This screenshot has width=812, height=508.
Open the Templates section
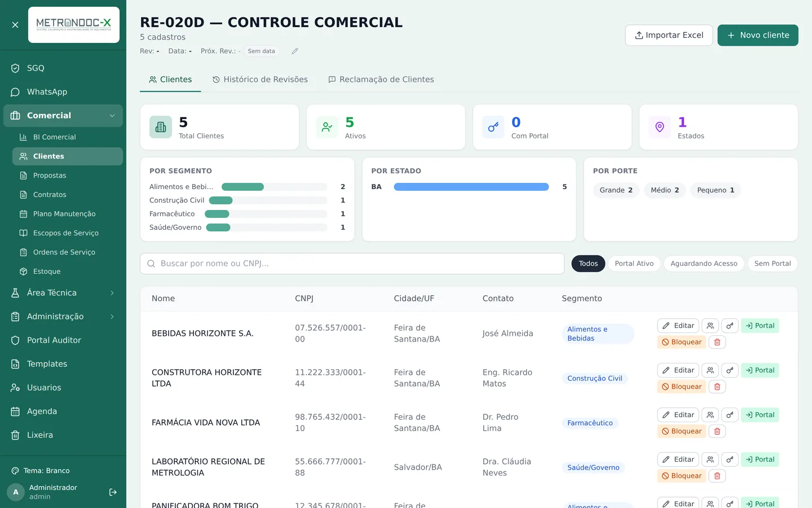(x=63, y=364)
